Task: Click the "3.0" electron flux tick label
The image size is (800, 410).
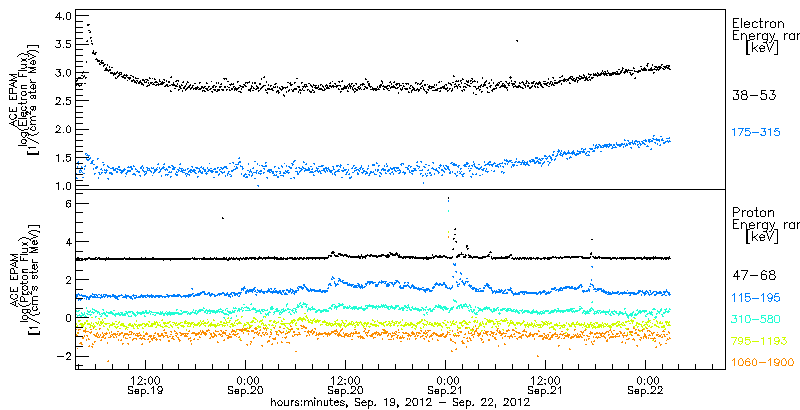Action: pos(62,73)
